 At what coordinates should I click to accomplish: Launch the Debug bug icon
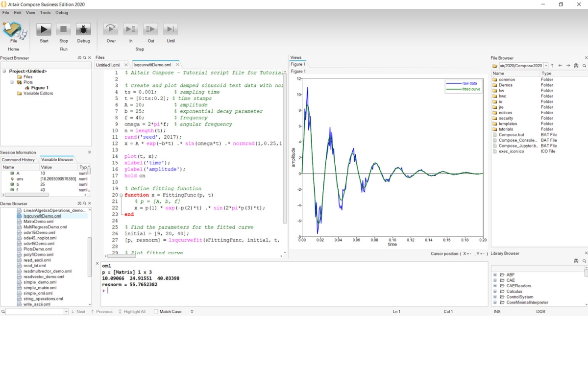click(x=83, y=29)
